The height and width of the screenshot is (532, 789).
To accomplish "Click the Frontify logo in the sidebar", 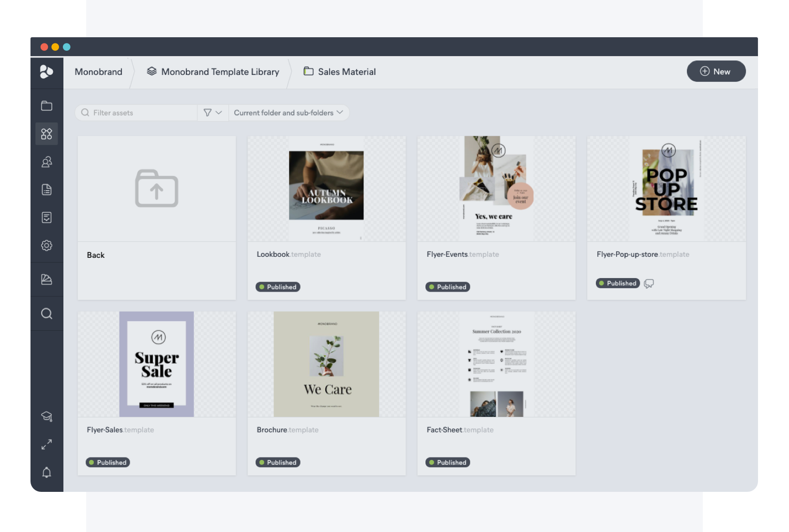I will [46, 72].
